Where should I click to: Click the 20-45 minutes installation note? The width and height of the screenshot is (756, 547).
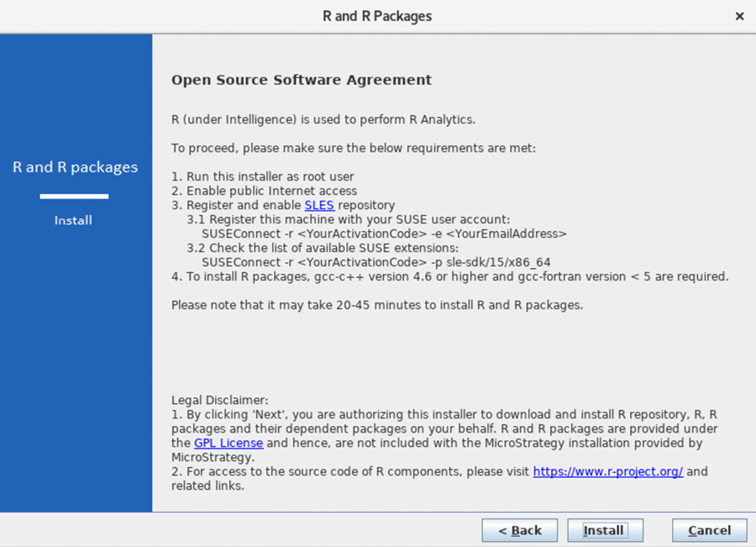[x=376, y=305]
